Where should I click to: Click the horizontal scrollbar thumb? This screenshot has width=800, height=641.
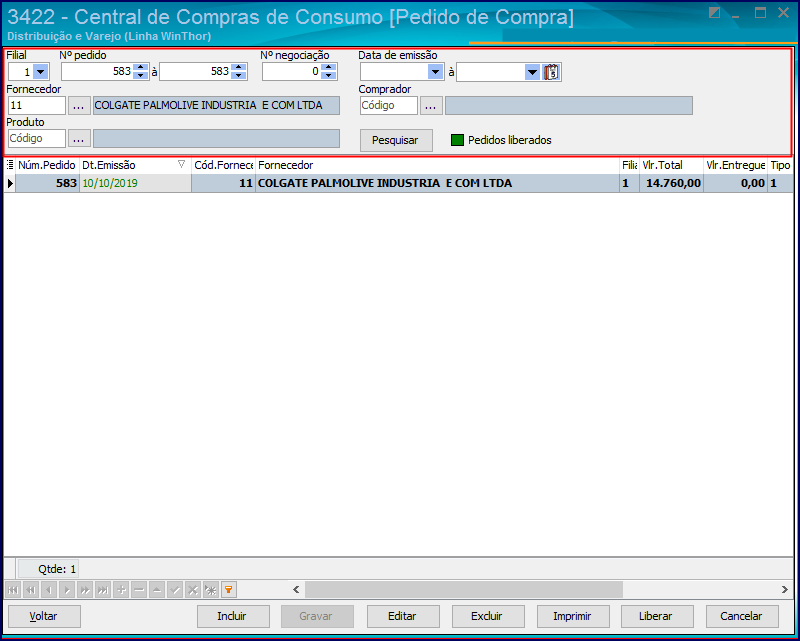[464, 590]
